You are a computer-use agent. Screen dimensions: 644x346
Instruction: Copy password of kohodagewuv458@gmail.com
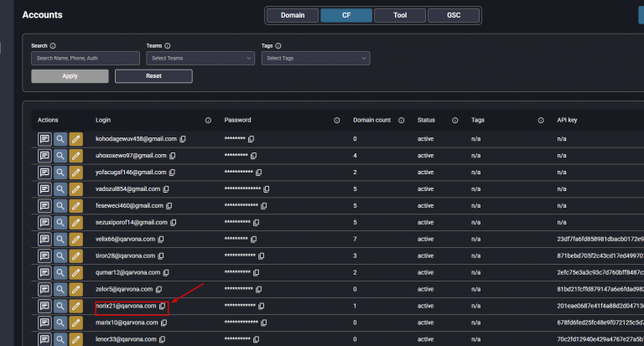point(251,139)
